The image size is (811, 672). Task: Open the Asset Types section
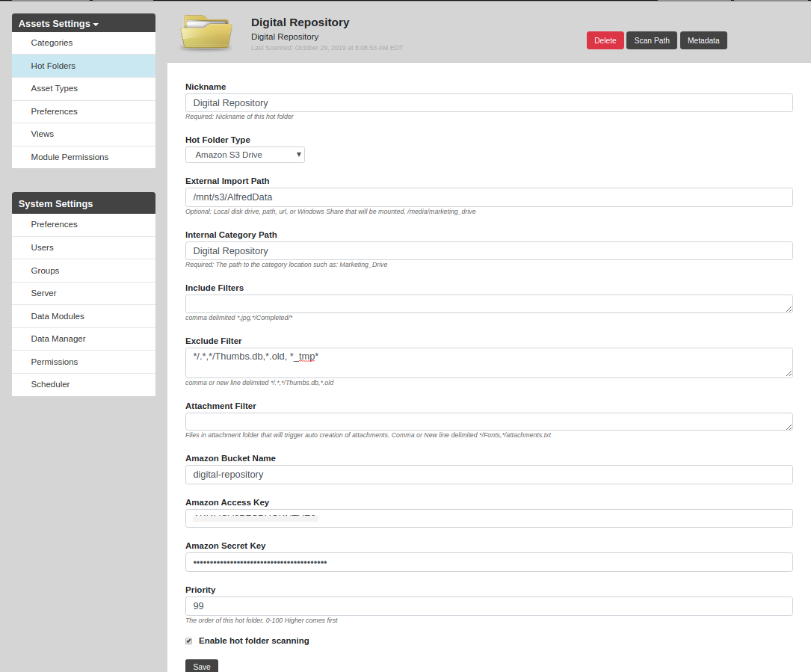pos(54,88)
